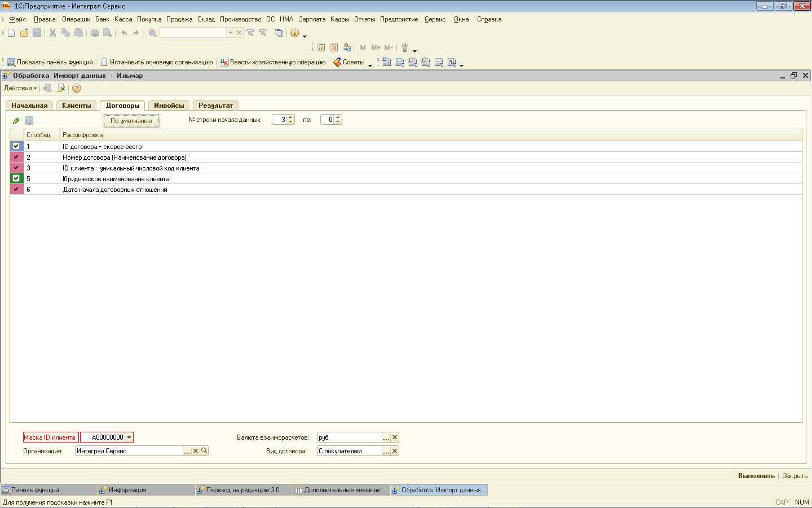Screen dimensions: 812x508
Task: Open the Сервис menu
Action: pos(435,19)
